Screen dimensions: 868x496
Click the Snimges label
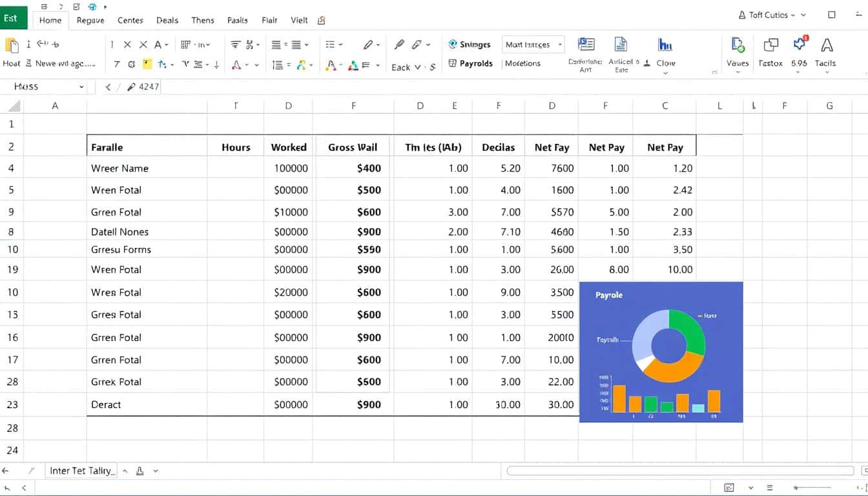(x=475, y=45)
